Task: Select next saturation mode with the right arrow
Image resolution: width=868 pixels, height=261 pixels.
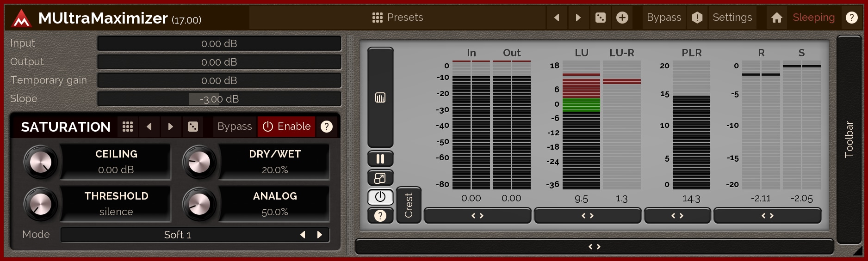Action: click(320, 235)
